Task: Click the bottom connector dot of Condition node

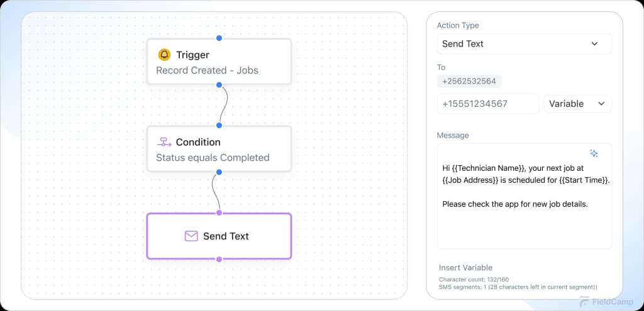Action: 219,171
